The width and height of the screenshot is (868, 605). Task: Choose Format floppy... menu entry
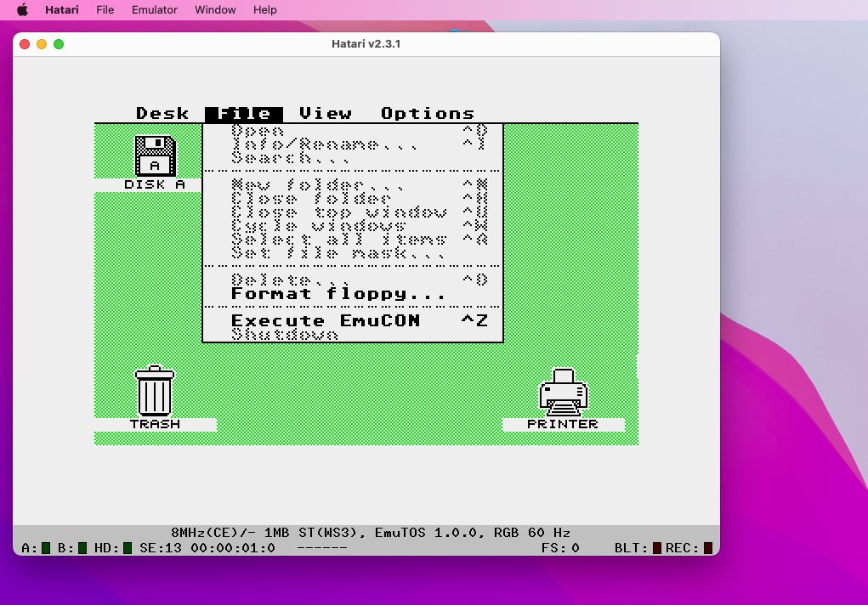[353, 293]
